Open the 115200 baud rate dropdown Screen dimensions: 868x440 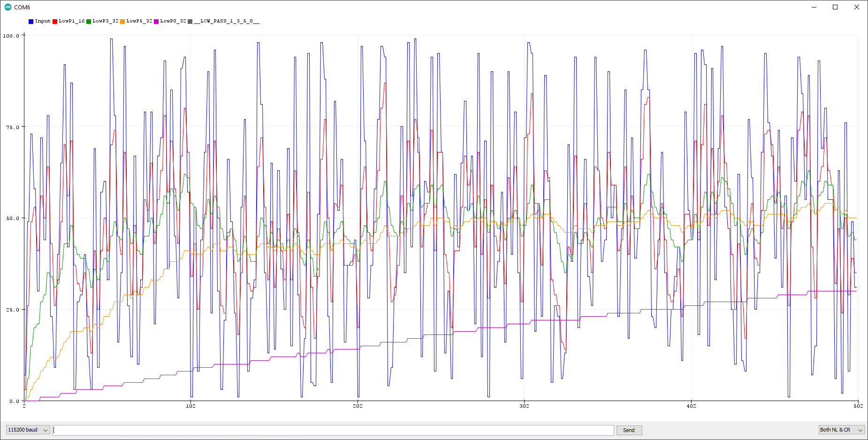tap(28, 430)
